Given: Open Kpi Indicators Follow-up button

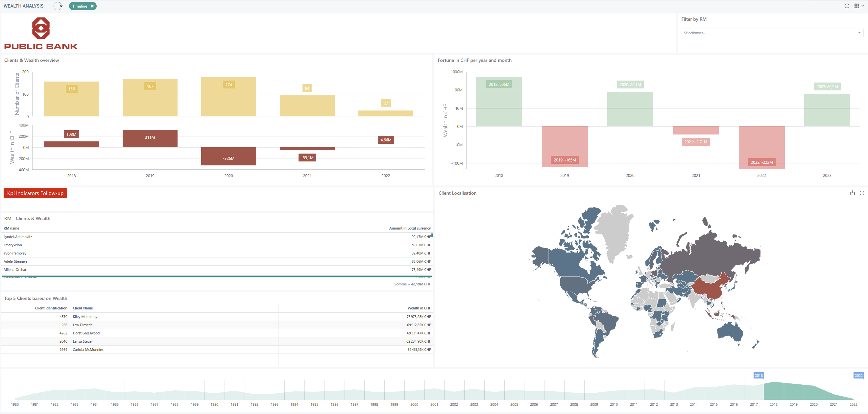Looking at the screenshot, I should [36, 193].
